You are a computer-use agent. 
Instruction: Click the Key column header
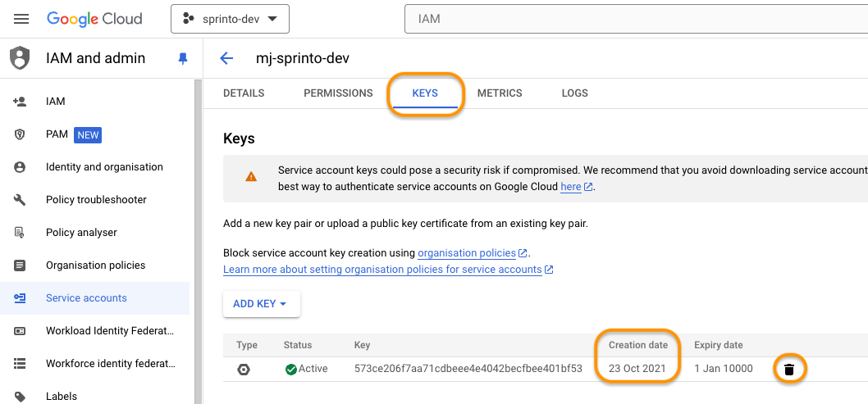362,345
